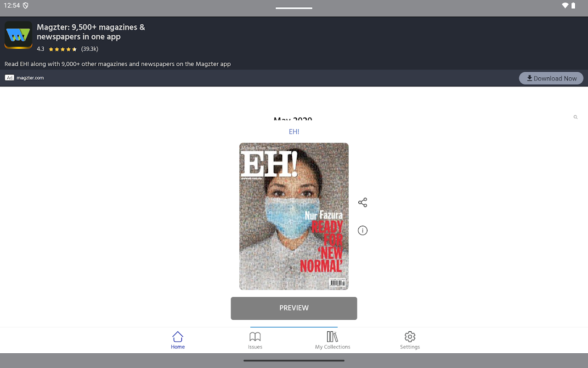Tap the EH! magazine cover image

pos(294,216)
